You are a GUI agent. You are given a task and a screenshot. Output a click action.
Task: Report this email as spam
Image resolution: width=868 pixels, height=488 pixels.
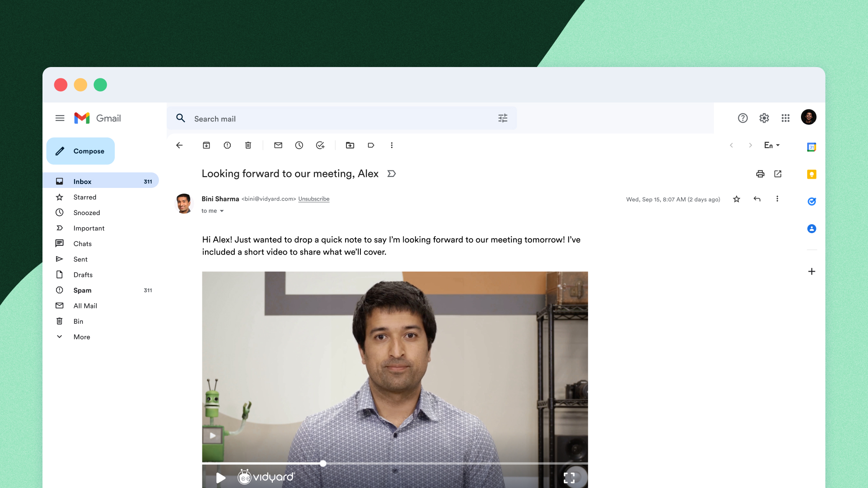point(227,145)
